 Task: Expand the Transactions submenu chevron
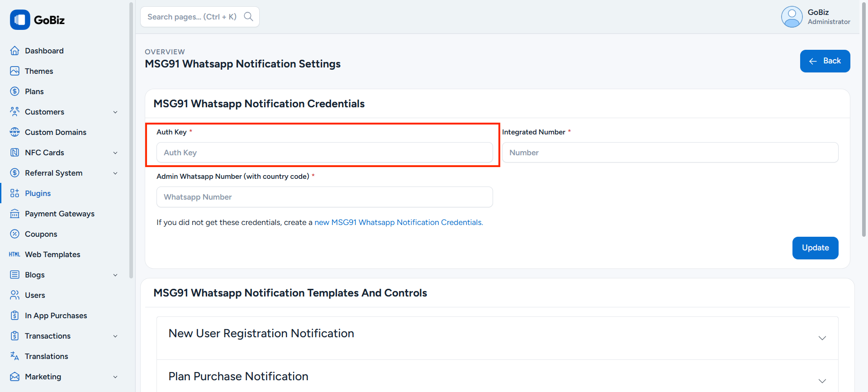coord(115,336)
